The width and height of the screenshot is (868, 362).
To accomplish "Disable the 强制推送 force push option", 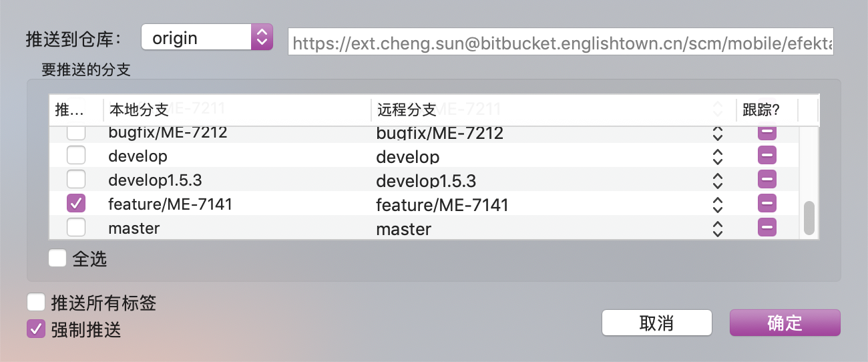I will tap(36, 329).
